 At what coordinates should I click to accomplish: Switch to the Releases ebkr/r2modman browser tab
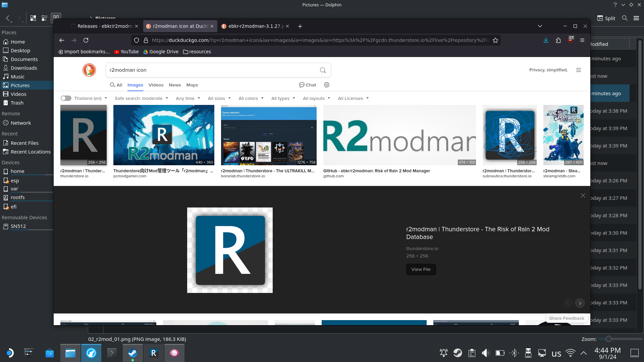(x=104, y=26)
